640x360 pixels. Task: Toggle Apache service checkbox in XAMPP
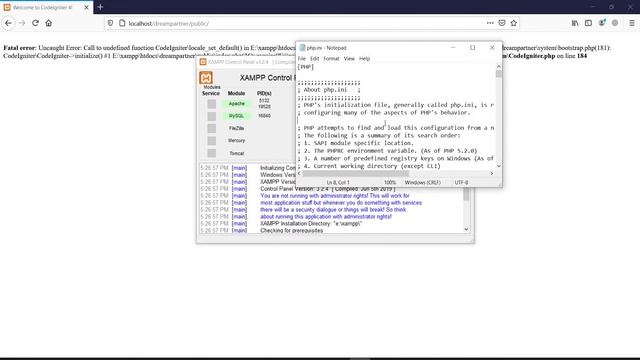pyautogui.click(x=211, y=104)
